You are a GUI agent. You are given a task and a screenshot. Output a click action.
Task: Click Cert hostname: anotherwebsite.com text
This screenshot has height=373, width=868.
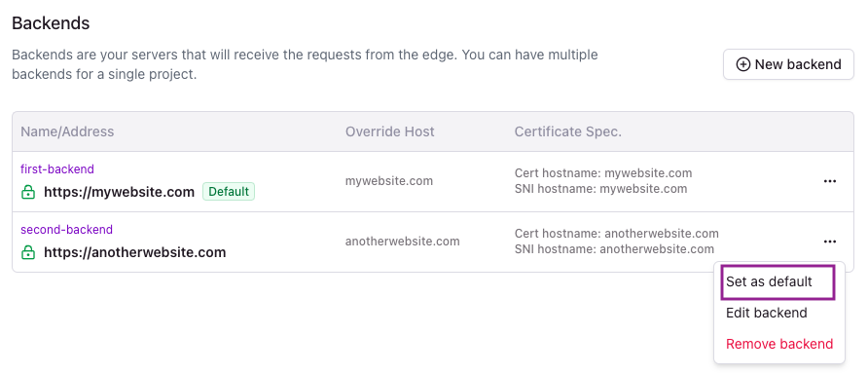point(616,234)
